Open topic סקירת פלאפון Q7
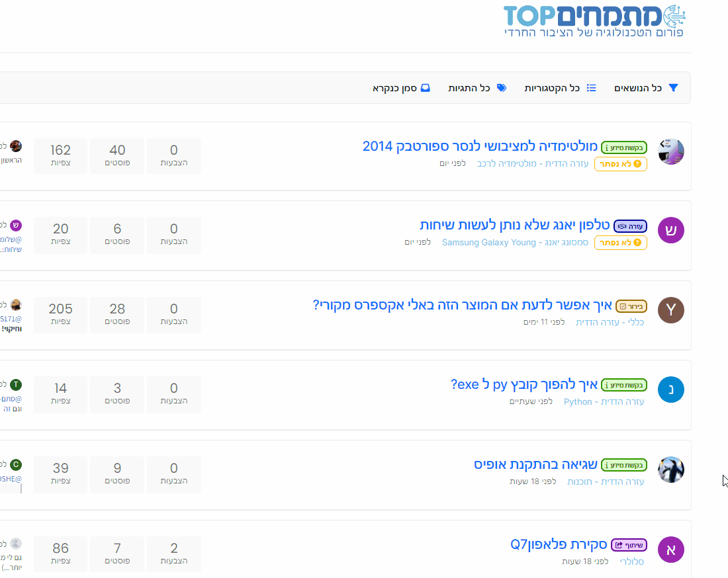 point(559,545)
